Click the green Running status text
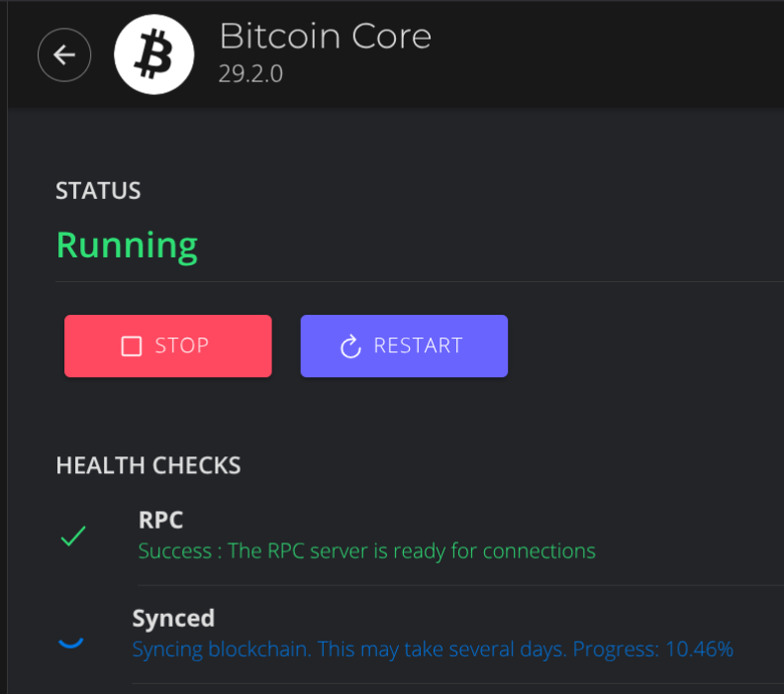 tap(127, 245)
